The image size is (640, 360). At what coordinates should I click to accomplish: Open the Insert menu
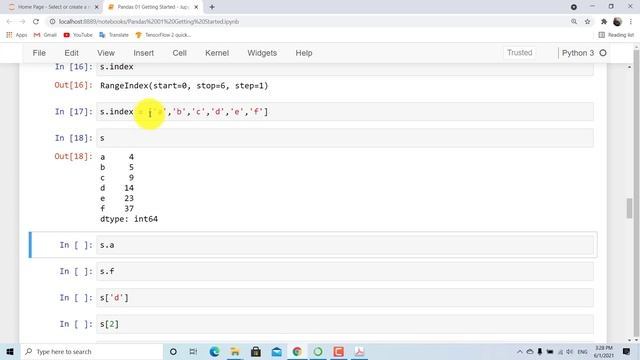pos(144,53)
